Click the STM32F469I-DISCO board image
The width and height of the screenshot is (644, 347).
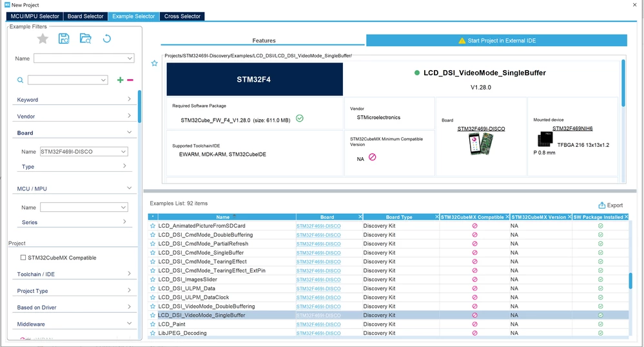[481, 144]
